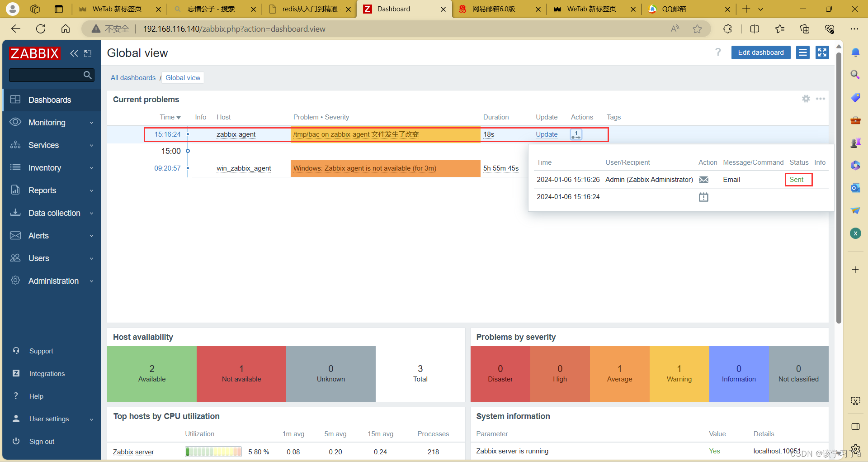Click the win_zabbix_agent host name
Screen dimensions: 868x462
tap(244, 168)
